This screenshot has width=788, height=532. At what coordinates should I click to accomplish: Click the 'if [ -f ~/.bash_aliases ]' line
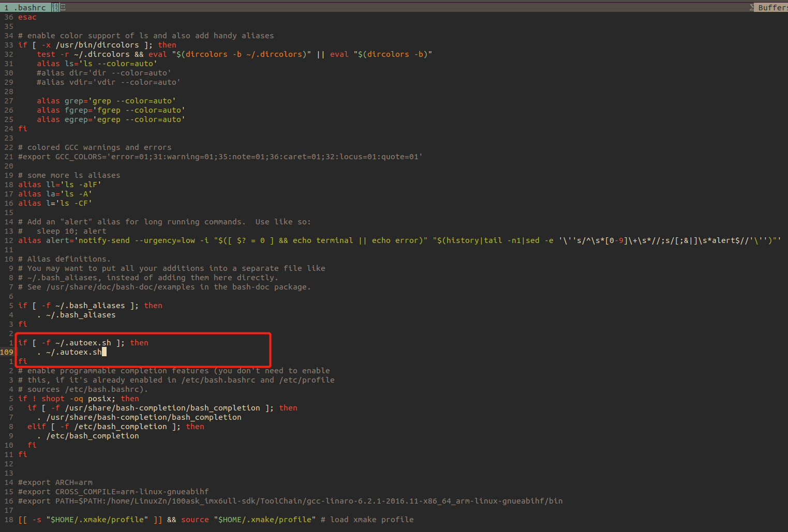coord(90,306)
